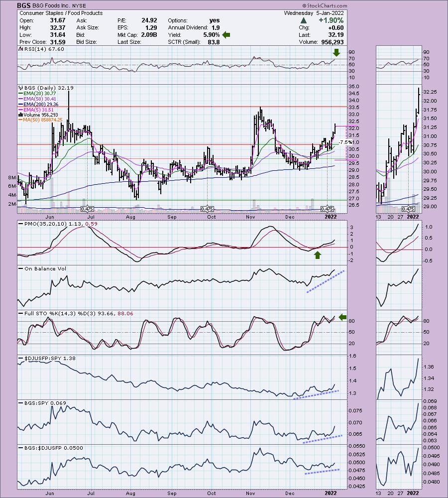
Task: Click the Yield value 5.90%
Action: tap(212, 35)
